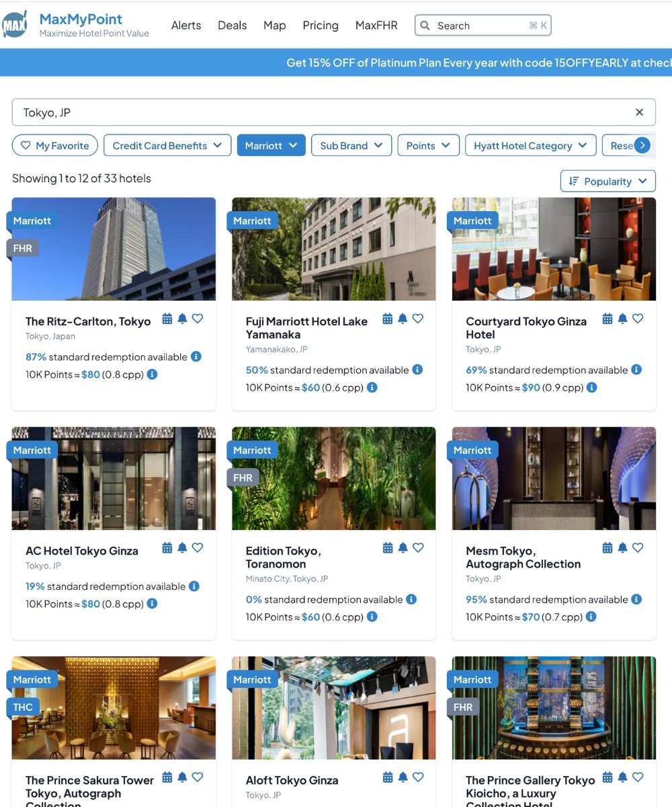Expand the Credit Card Benefits filter
This screenshot has width=672, height=807.
click(167, 145)
